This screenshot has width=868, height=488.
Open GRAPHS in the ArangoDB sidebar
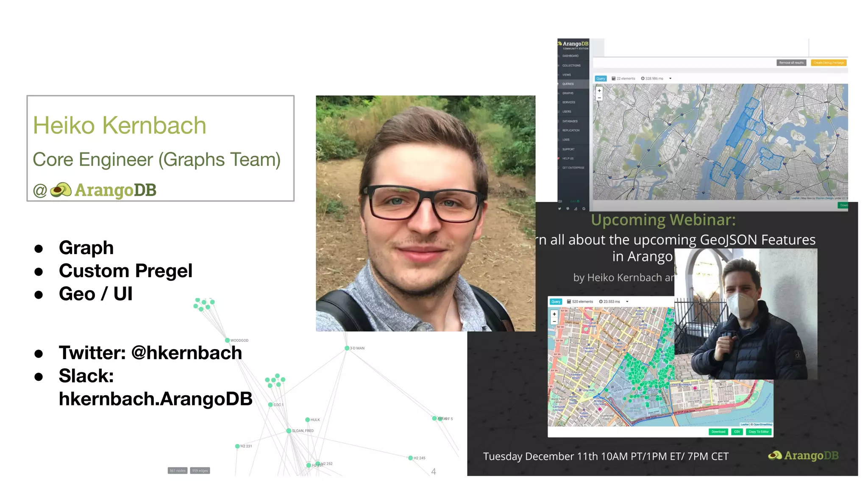point(568,93)
